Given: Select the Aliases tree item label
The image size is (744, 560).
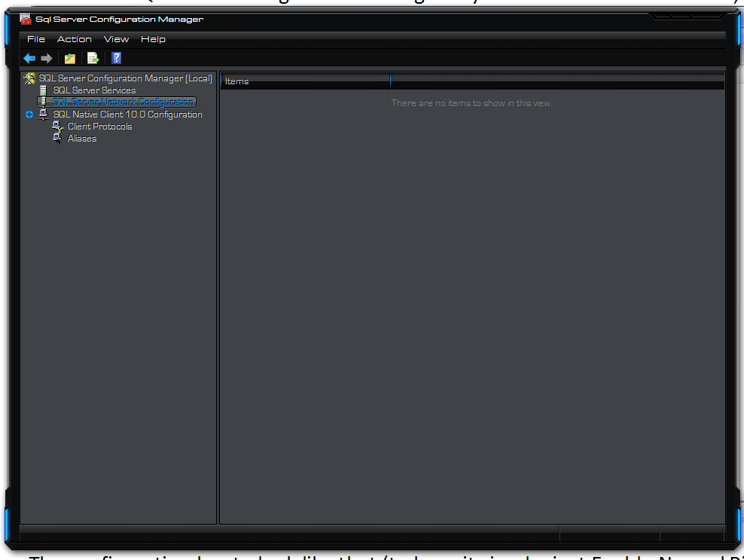Looking at the screenshot, I should (82, 138).
